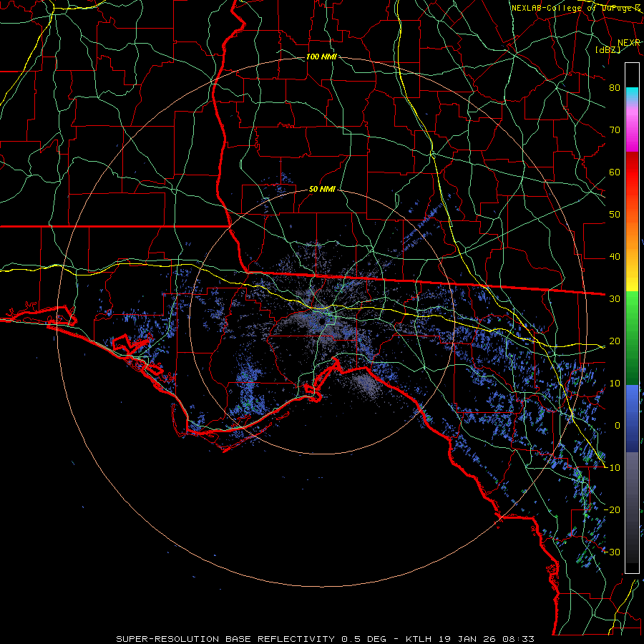Click the 10 value on the dBZ scale
The height and width of the screenshot is (644, 644).
615,384
